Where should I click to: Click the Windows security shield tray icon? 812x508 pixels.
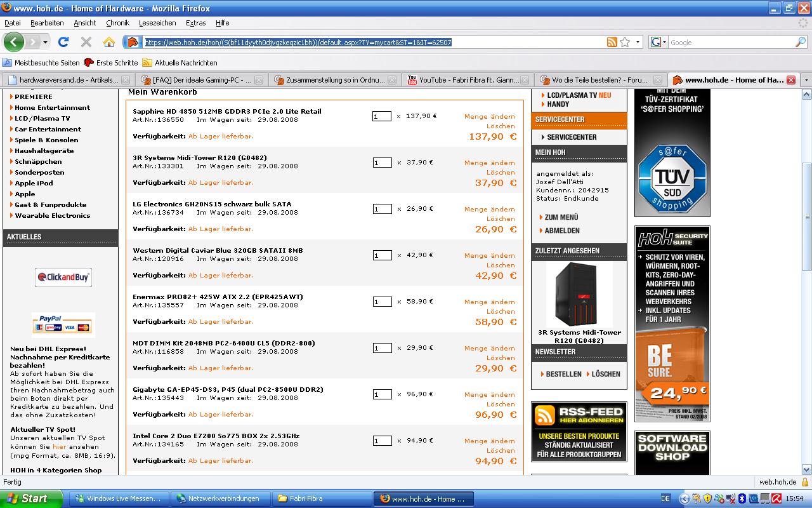708,498
